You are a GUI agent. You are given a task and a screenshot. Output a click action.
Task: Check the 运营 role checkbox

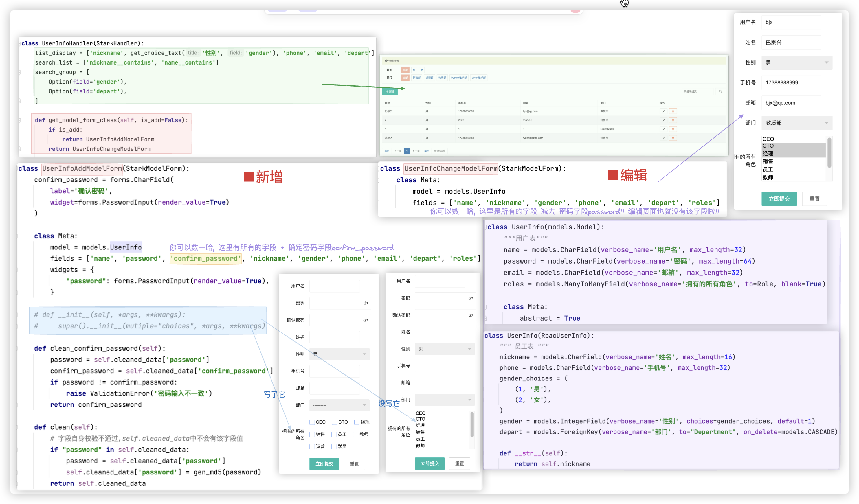click(312, 446)
